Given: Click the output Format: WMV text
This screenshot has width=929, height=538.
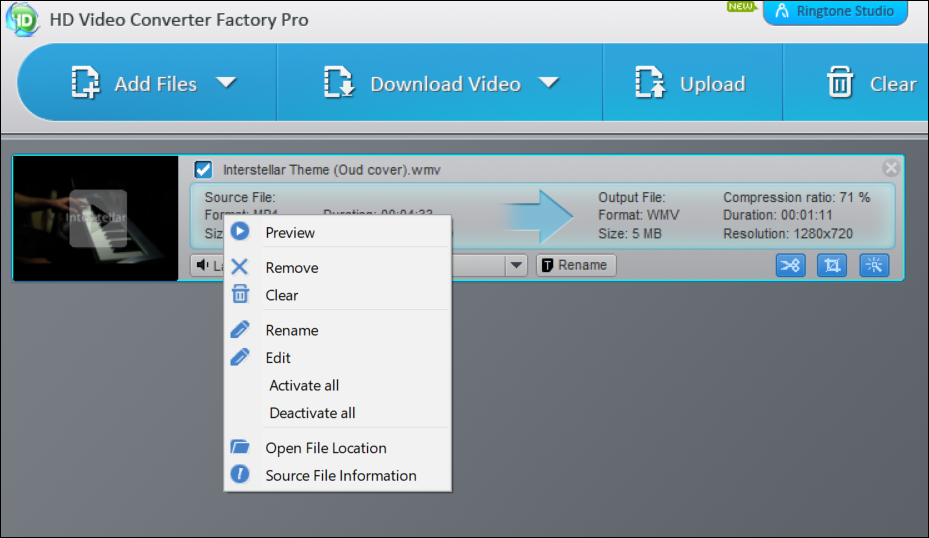Looking at the screenshot, I should tap(638, 215).
